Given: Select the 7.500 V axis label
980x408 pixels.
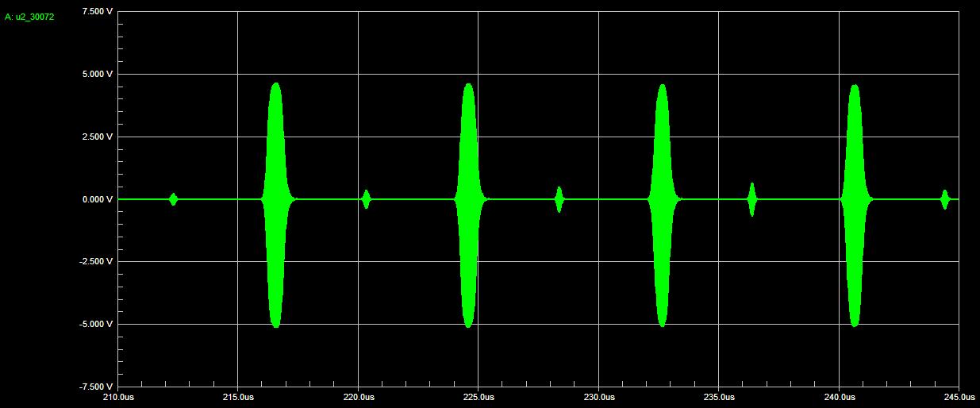Looking at the screenshot, I should 98,12.
